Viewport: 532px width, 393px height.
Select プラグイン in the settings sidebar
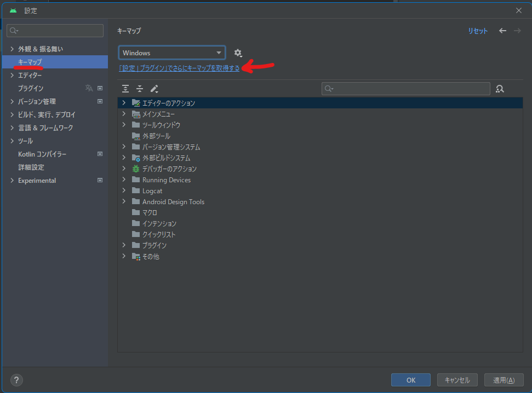[x=55, y=88]
